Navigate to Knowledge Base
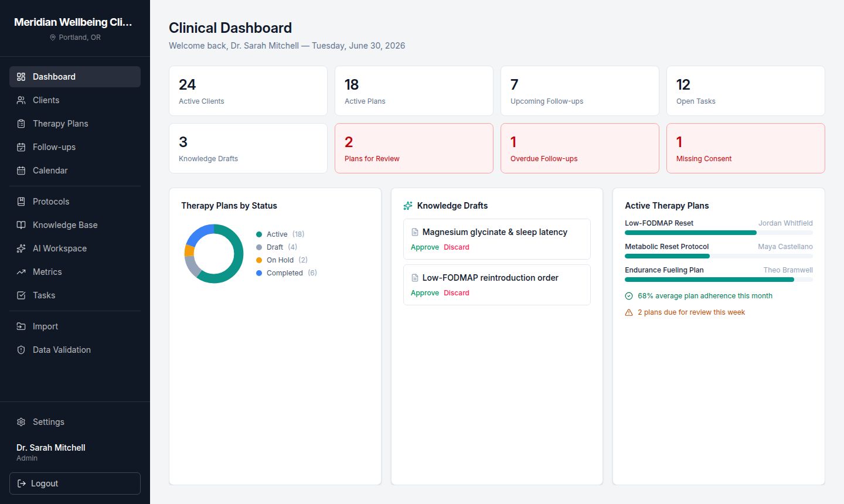844x504 pixels. tap(75, 225)
